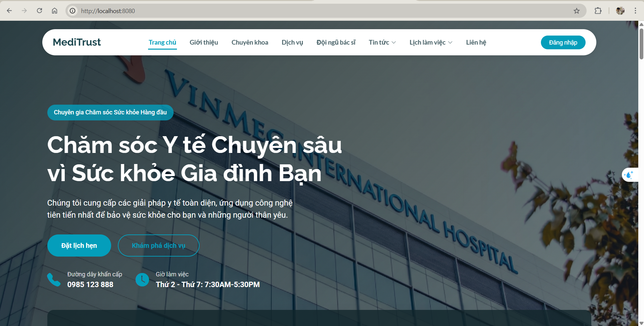Click the working hours clock icon

142,280
